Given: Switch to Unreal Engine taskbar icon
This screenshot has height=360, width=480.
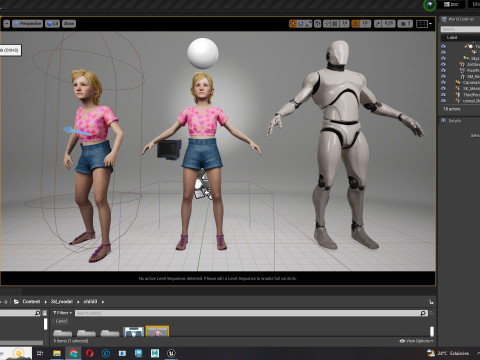Looking at the screenshot, I should [171, 353].
